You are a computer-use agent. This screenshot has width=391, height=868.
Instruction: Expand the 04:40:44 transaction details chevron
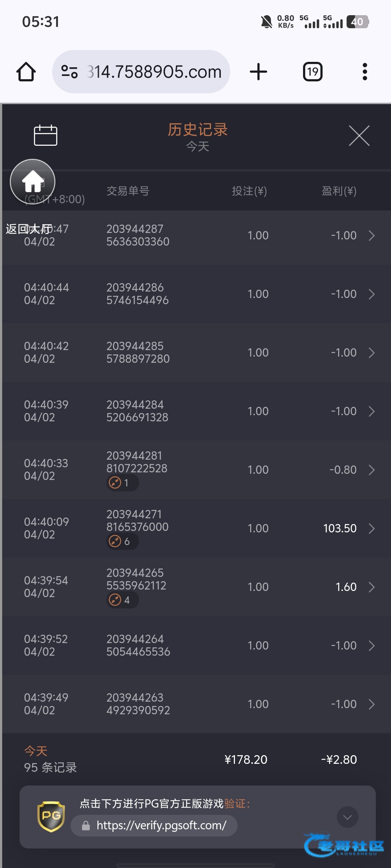(x=371, y=294)
